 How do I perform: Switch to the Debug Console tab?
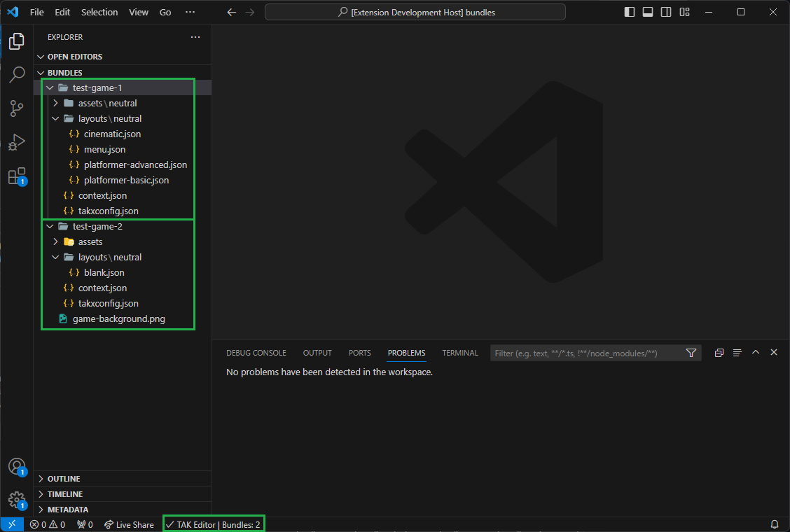(x=256, y=353)
